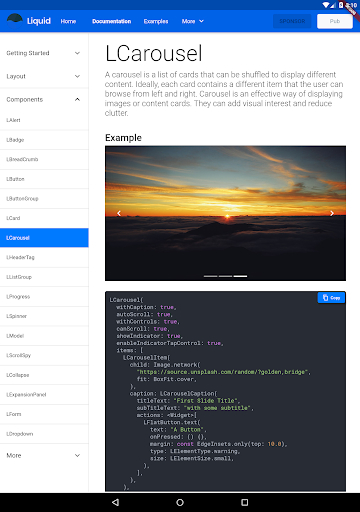The height and width of the screenshot is (512, 360).
Task: Open LHeaderTag component page
Action: click(44, 257)
